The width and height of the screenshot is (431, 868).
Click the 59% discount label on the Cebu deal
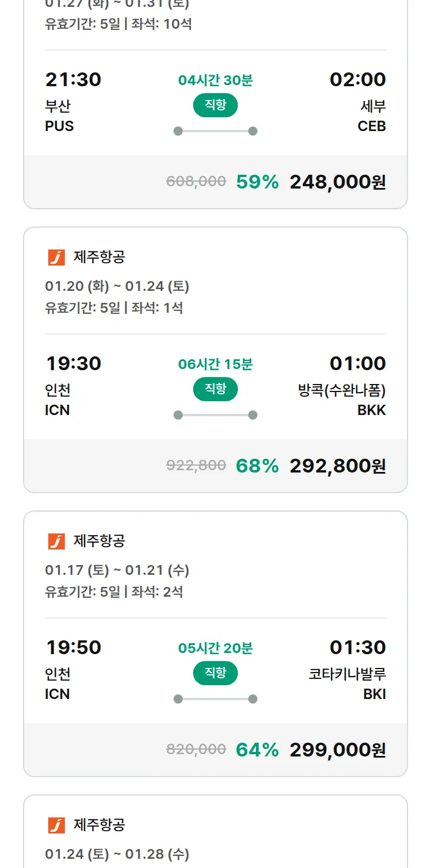pos(256,182)
